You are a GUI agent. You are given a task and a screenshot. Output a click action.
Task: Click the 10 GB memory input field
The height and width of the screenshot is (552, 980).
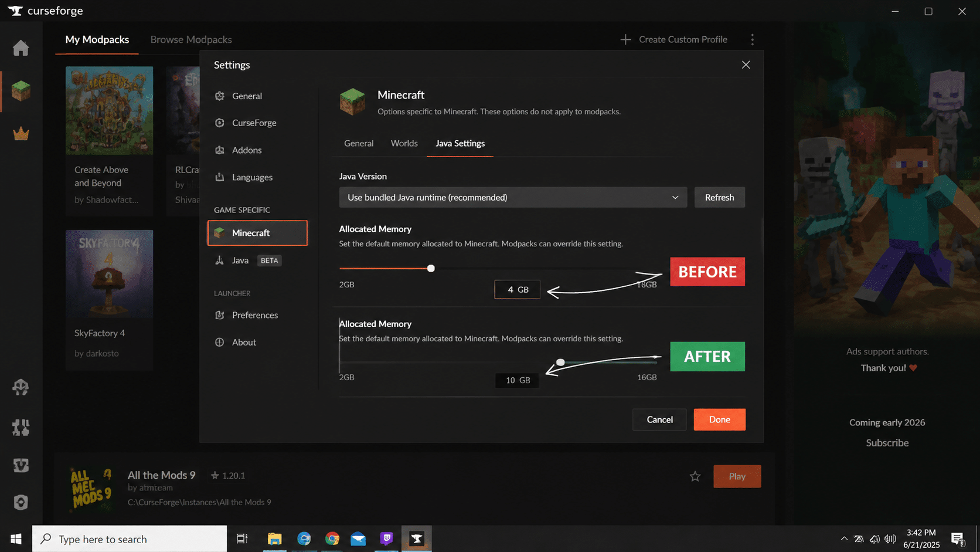tap(517, 380)
